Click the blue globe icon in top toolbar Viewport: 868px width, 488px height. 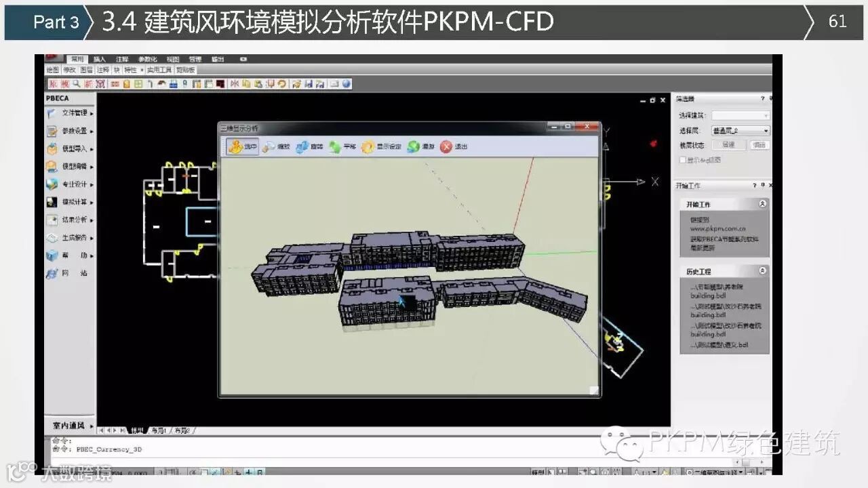coord(347,84)
